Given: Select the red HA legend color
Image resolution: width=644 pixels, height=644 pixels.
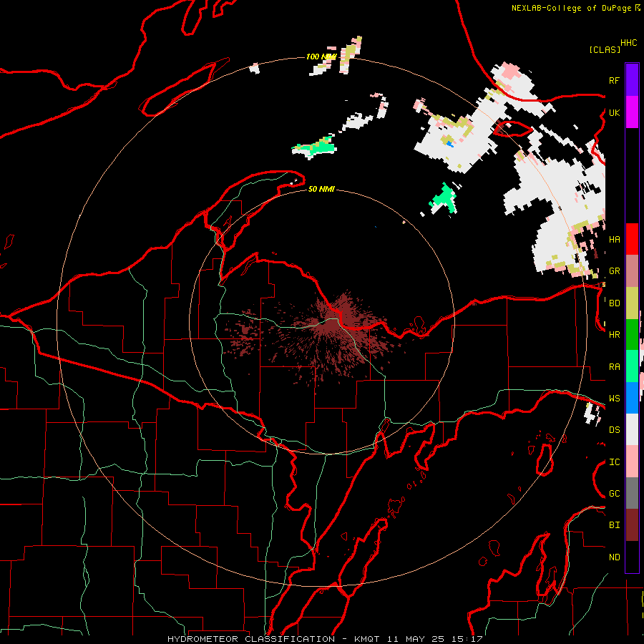Looking at the screenshot, I should [632, 239].
